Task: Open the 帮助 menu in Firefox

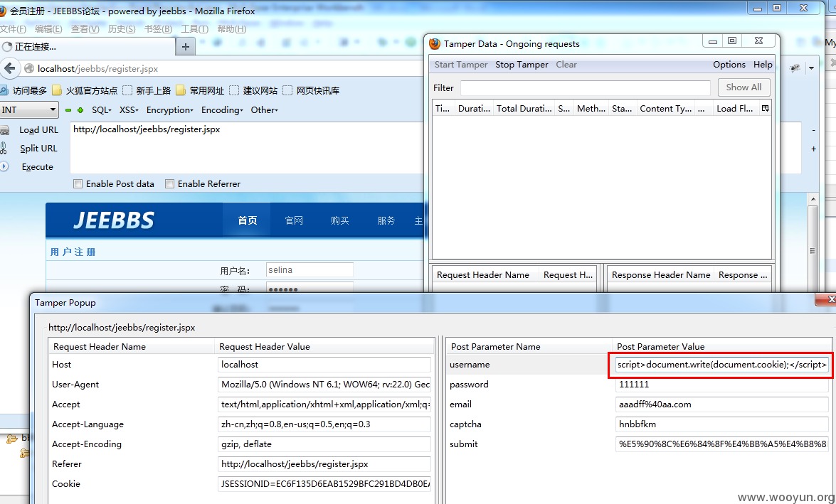Action: [231, 28]
